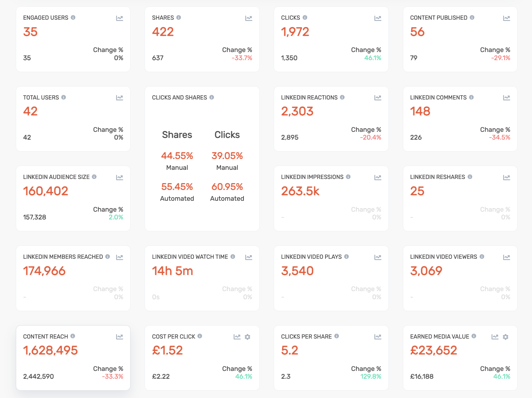Open LinkedIn Comments trend chart icon
Image resolution: width=532 pixels, height=398 pixels.
(x=507, y=98)
